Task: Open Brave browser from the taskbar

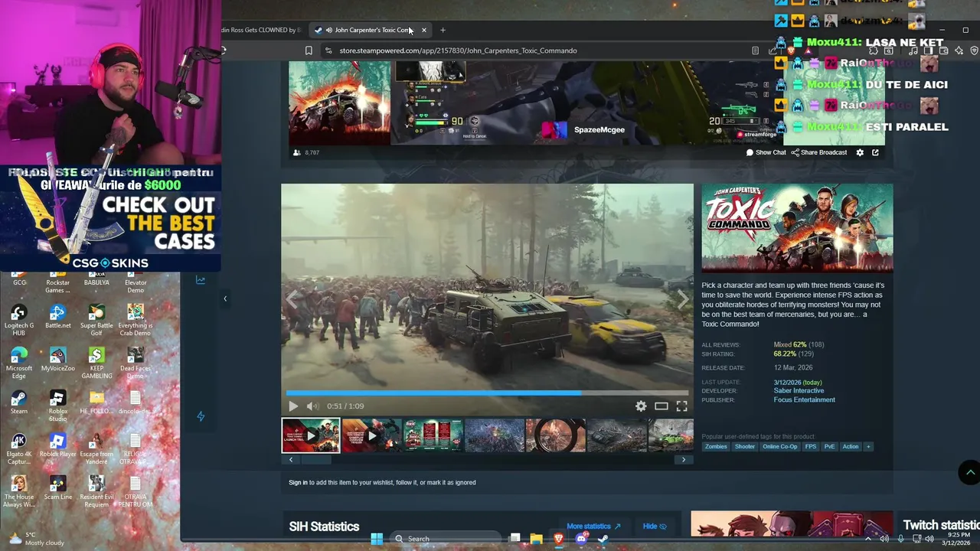Action: [x=559, y=539]
